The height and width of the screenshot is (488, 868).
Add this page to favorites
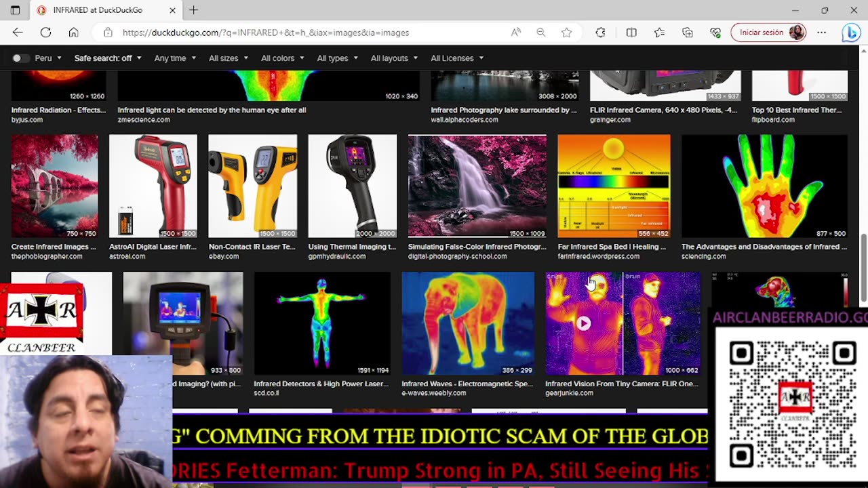pos(566,33)
